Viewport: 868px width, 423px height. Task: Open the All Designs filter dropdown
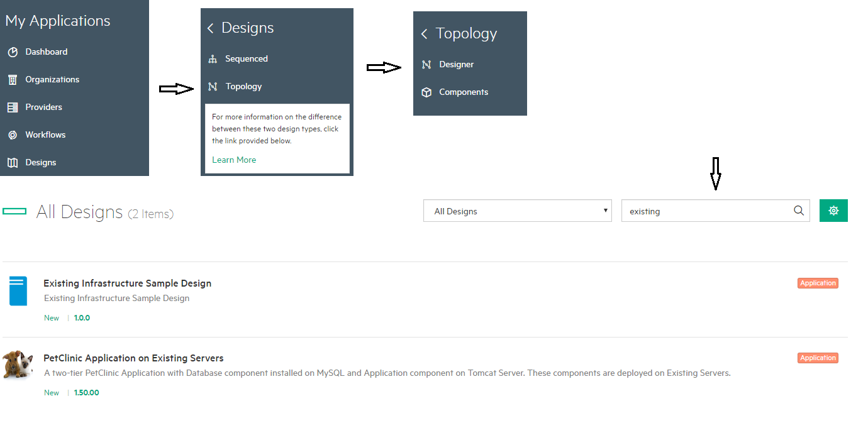517,211
